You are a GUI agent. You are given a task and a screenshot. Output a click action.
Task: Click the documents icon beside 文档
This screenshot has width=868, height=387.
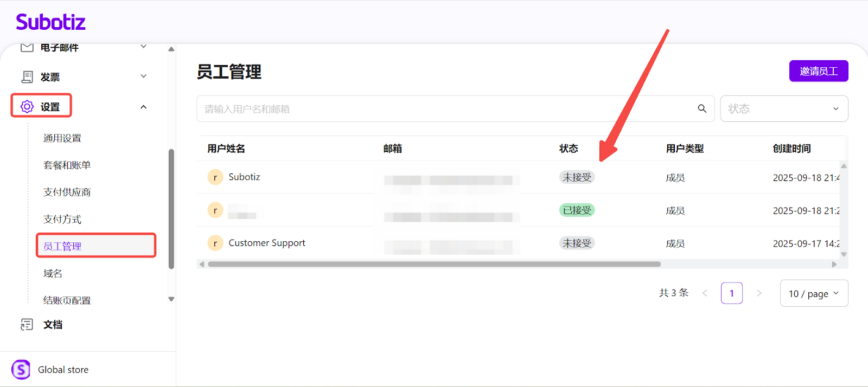27,325
